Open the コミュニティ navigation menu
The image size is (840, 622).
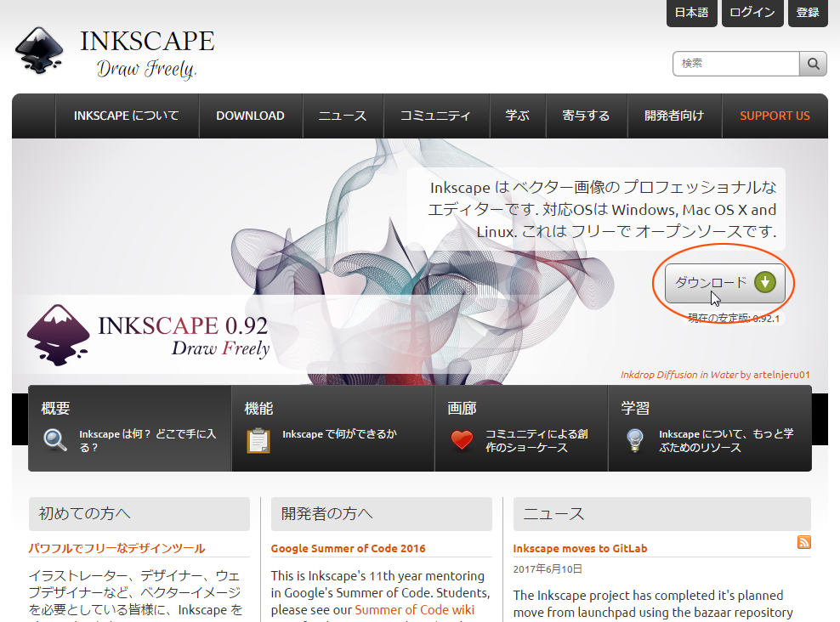click(x=435, y=116)
